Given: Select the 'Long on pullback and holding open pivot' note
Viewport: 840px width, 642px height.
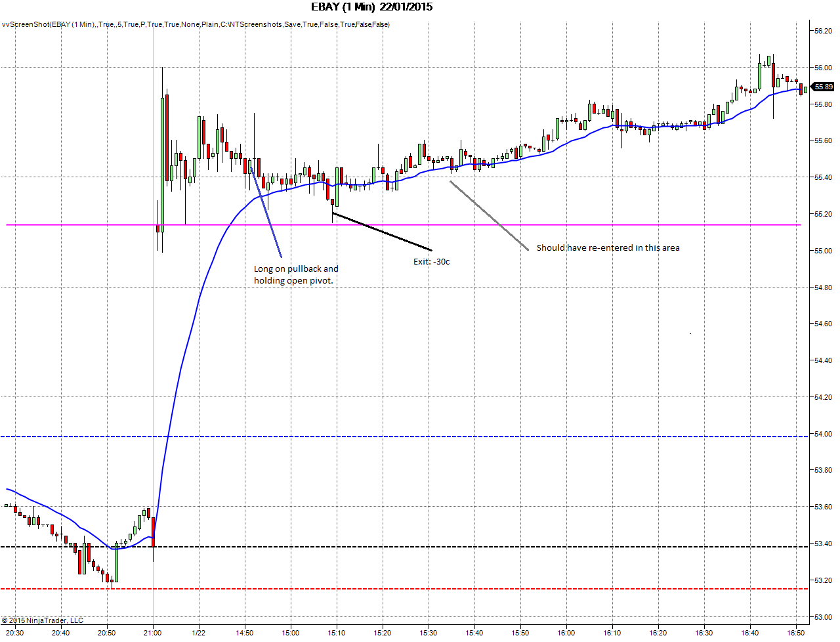Looking at the screenshot, I should point(296,274).
